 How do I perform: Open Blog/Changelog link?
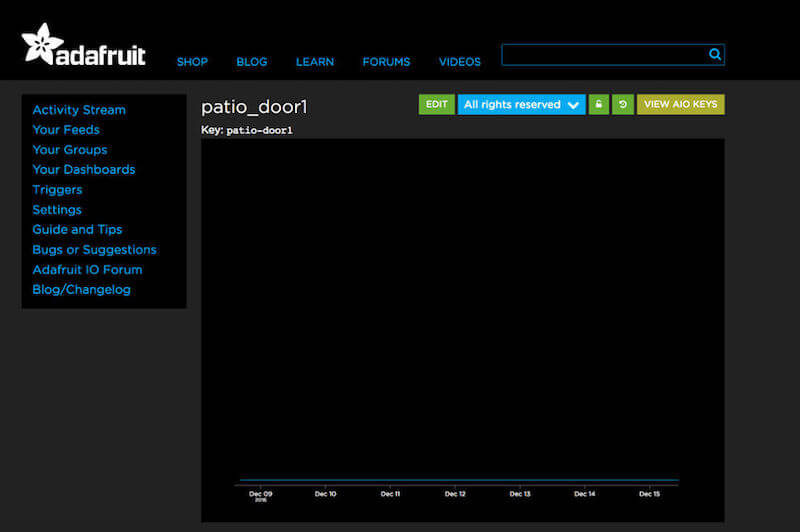click(x=81, y=290)
